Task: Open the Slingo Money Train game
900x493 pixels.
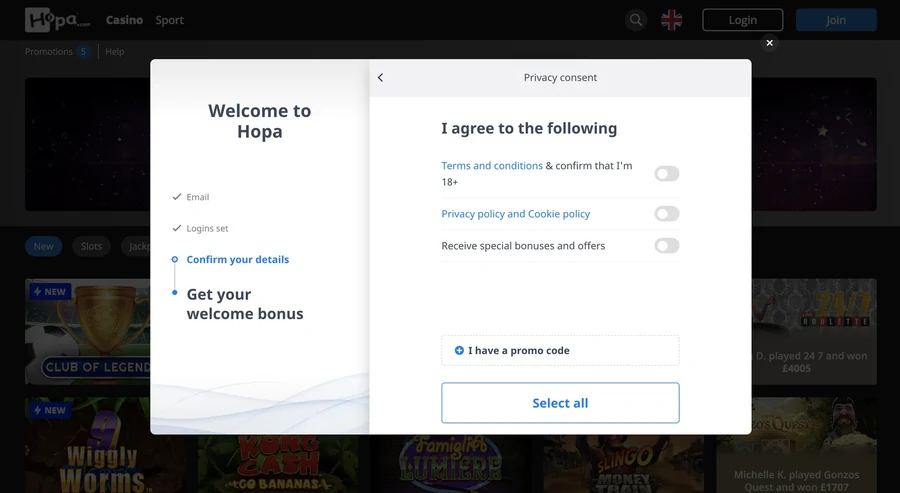Action: pos(624,463)
